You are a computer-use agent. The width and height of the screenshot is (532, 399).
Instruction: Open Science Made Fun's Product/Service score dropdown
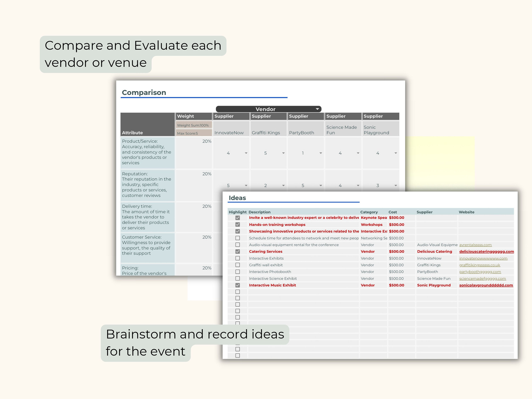pyautogui.click(x=358, y=153)
